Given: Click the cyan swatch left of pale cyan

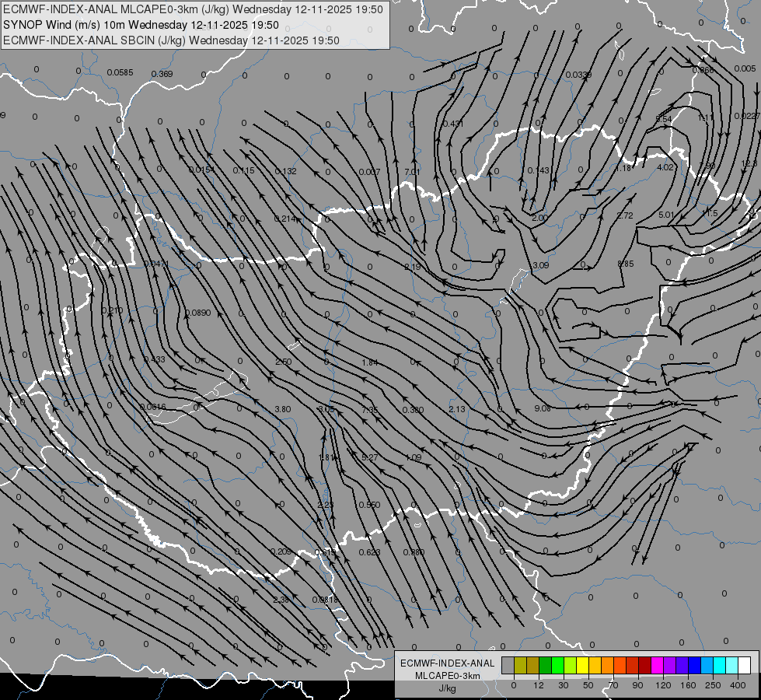Looking at the screenshot, I should [720, 665].
